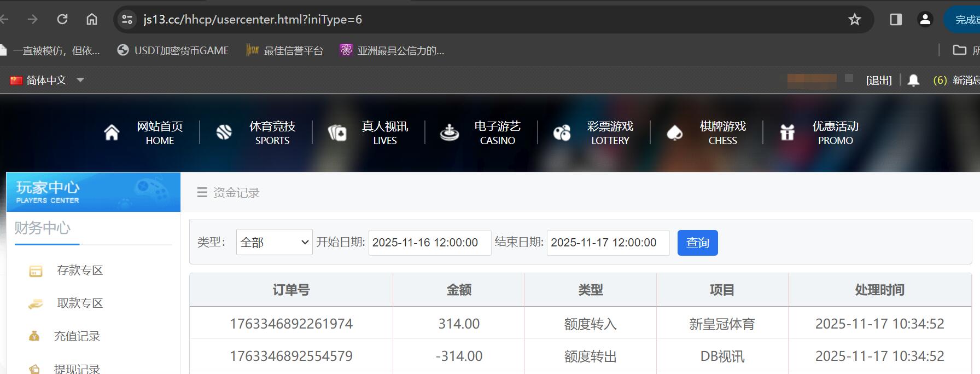
Task: View site information icon in address bar
Action: (127, 19)
